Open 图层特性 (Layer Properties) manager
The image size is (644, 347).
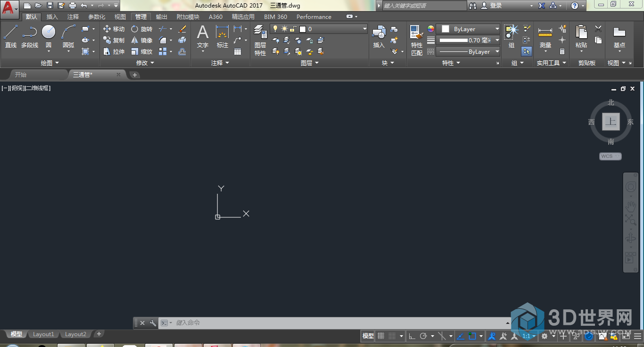260,41
